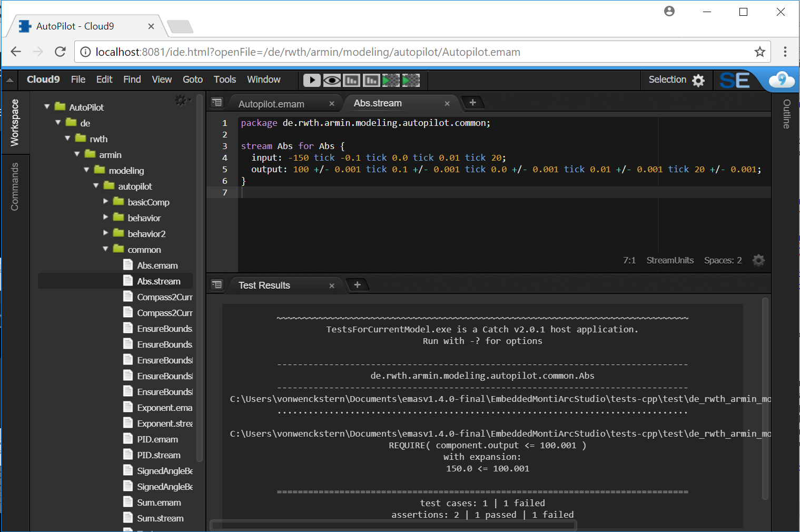Open the Selection preferences gear
The width and height of the screenshot is (800, 532).
[698, 80]
